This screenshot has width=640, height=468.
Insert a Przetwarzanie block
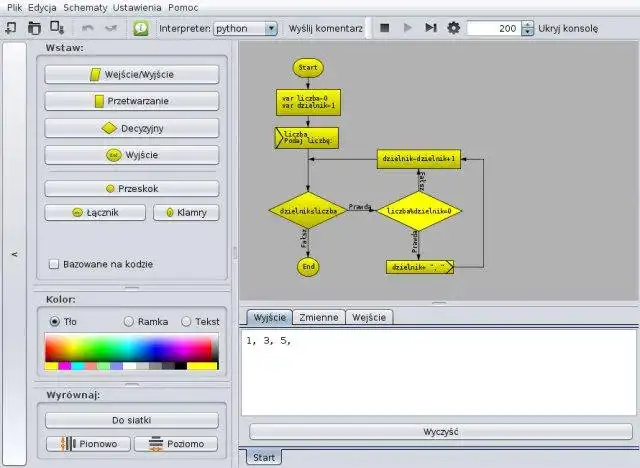click(x=131, y=101)
